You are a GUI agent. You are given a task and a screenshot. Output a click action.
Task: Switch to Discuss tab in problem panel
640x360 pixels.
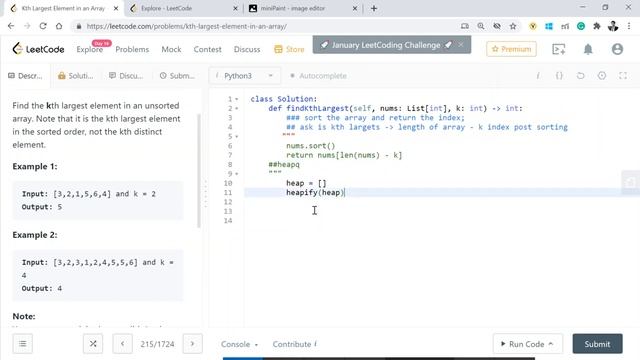click(x=126, y=76)
